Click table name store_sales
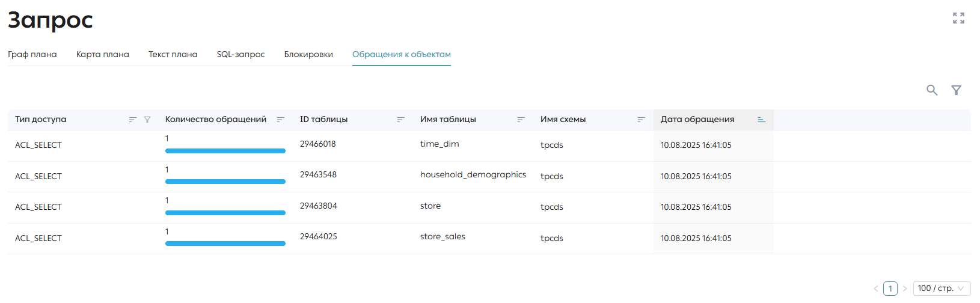980x303 pixels. tap(443, 236)
